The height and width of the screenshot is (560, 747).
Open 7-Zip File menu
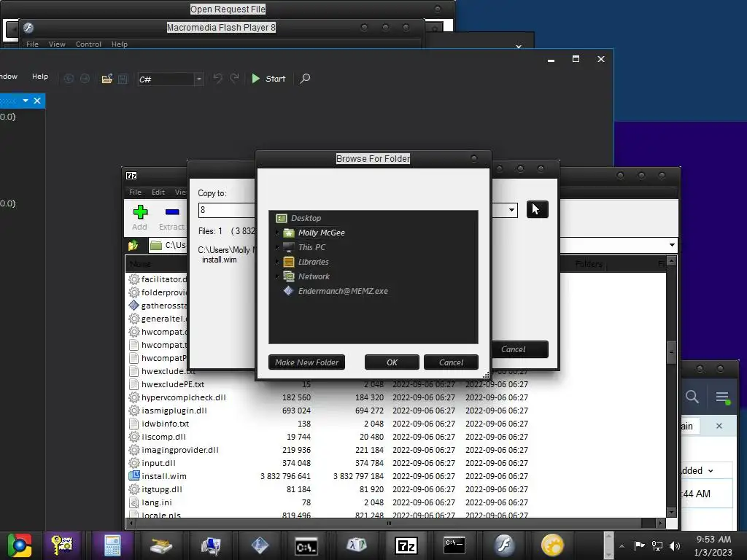pos(135,192)
